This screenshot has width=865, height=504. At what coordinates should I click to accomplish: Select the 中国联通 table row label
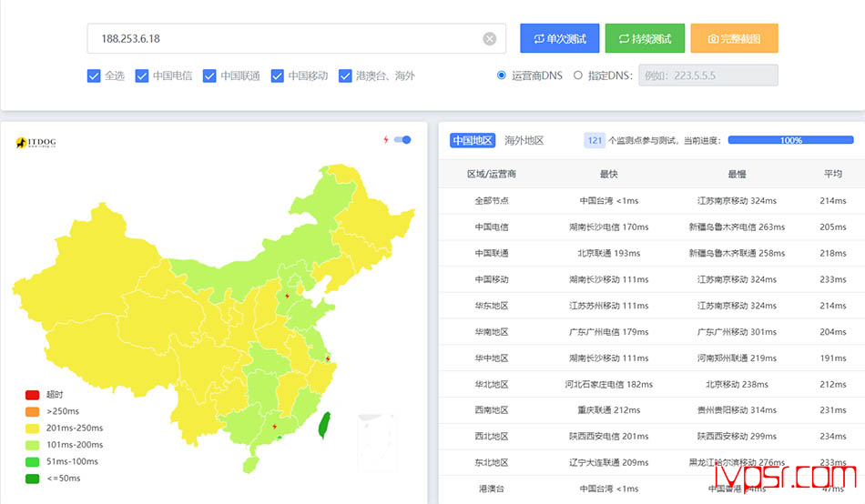pos(492,253)
